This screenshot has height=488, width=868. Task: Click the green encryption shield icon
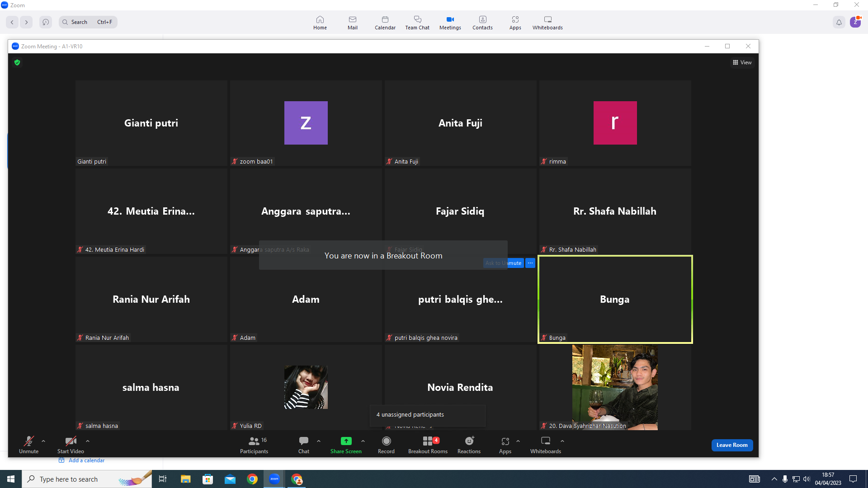(17, 62)
